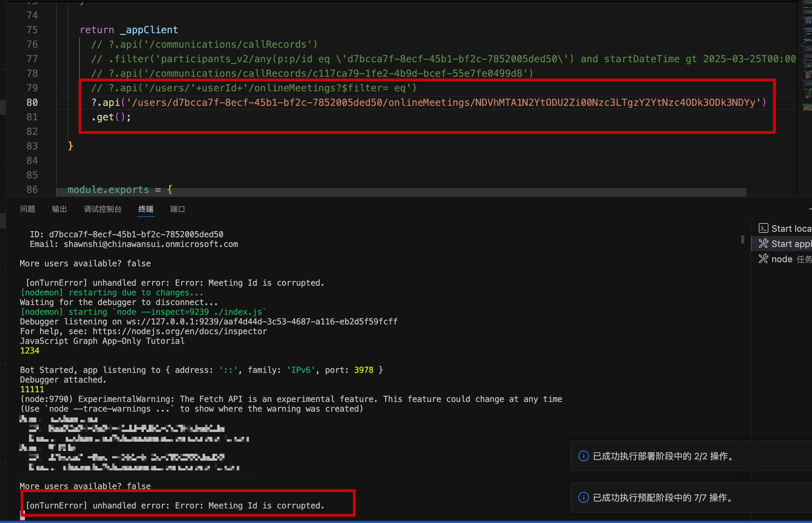
Task: Click the 已成功执行预配阶段 notification message
Action: (663, 498)
